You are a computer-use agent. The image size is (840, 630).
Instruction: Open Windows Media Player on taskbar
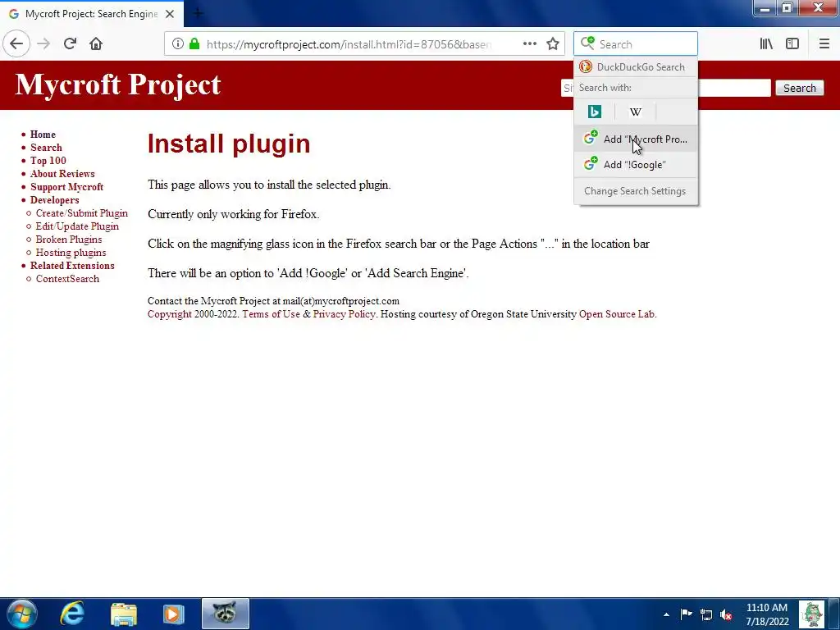[173, 614]
